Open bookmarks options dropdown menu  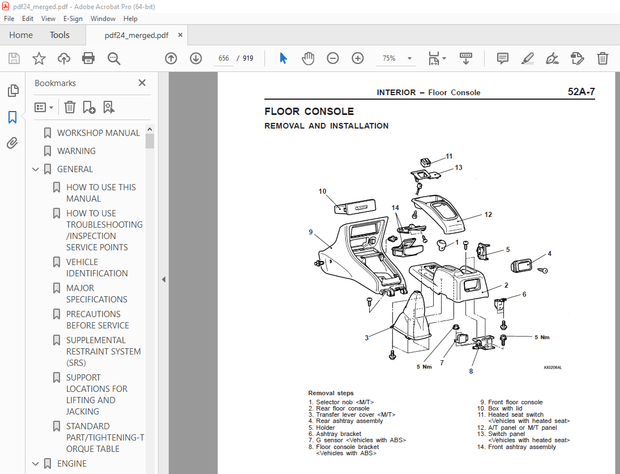point(43,107)
